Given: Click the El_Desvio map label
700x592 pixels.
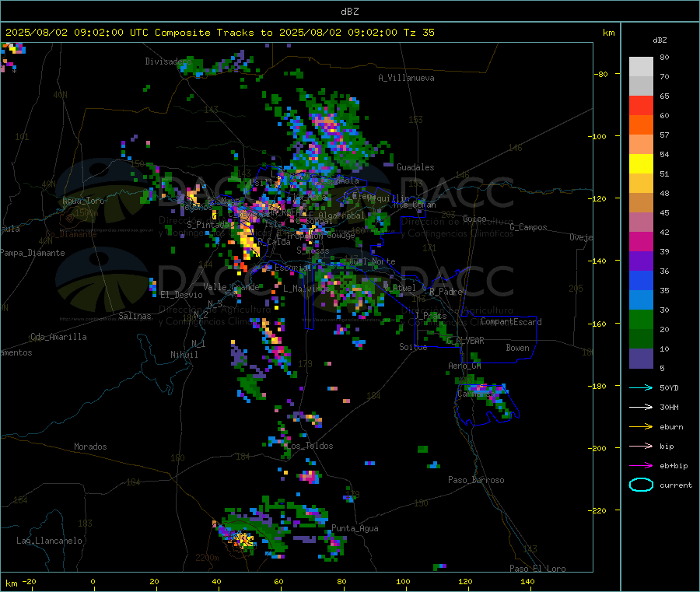Looking at the screenshot, I should (x=181, y=295).
